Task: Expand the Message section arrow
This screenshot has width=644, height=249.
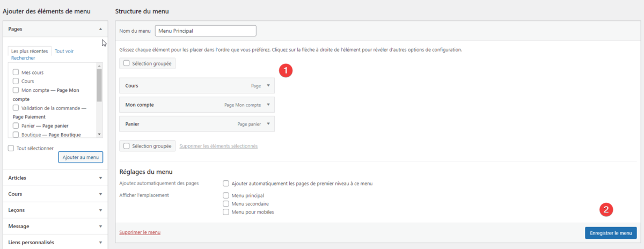Action: pyautogui.click(x=100, y=226)
